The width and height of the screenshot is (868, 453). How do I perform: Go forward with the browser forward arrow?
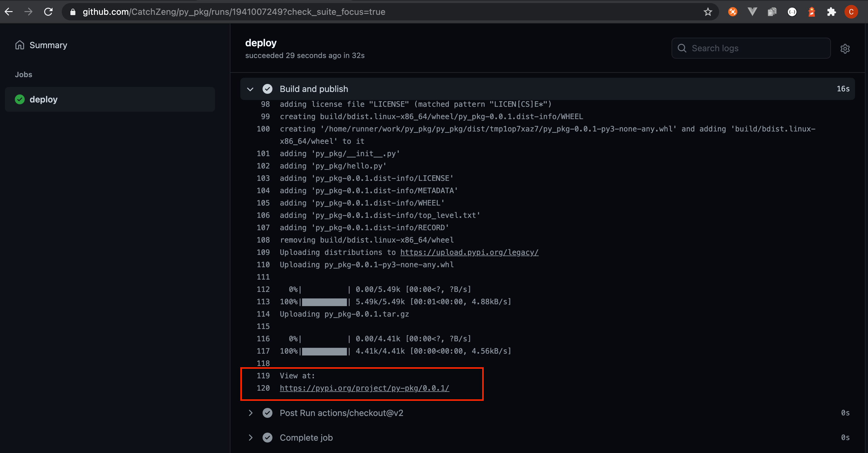click(x=29, y=12)
